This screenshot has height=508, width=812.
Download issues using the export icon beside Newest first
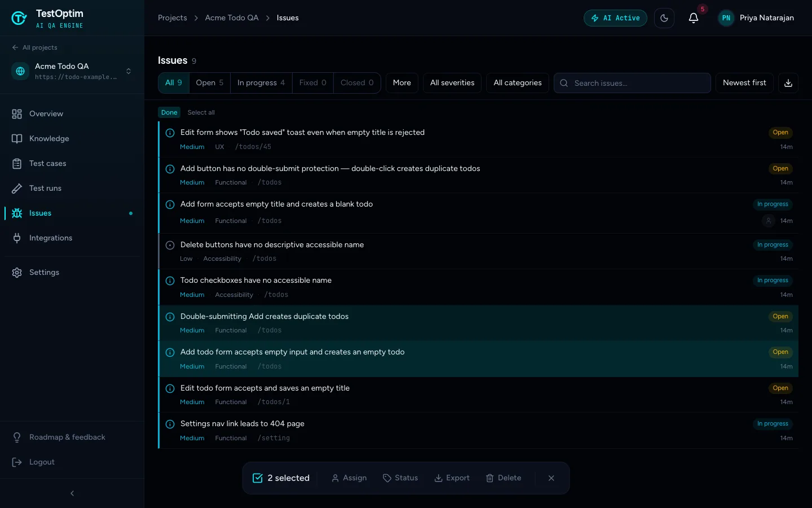click(788, 83)
